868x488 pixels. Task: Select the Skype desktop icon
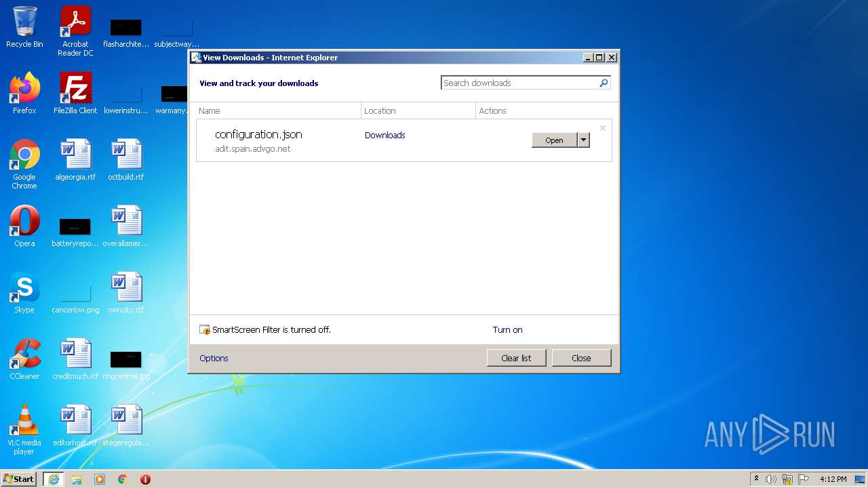point(24,292)
